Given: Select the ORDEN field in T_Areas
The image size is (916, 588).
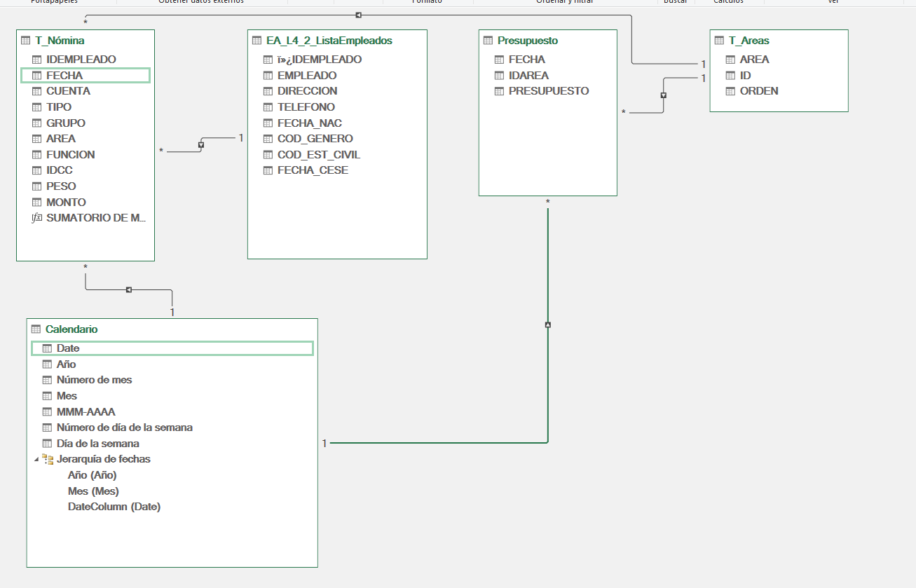Looking at the screenshot, I should point(758,91).
